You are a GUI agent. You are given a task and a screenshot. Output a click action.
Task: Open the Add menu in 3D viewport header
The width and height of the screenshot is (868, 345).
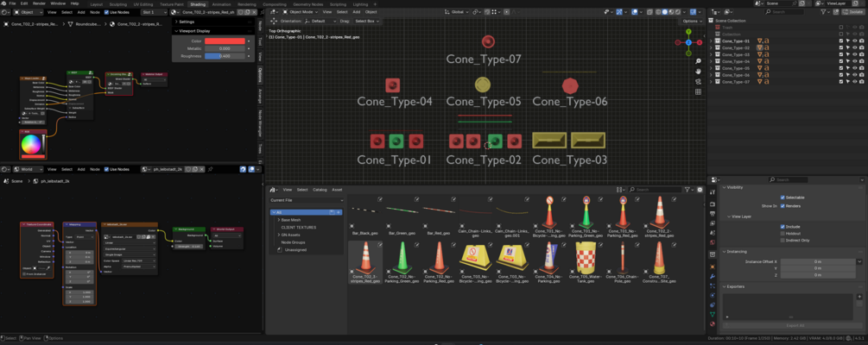tap(358, 11)
